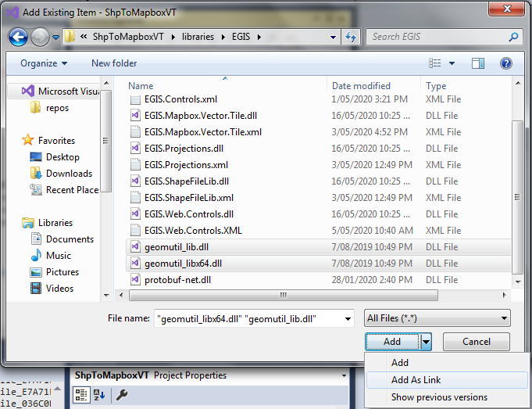This screenshot has height=409, width=532.
Task: Click the file icon beside EGIS.Web.Controls.XML
Action: [135, 231]
